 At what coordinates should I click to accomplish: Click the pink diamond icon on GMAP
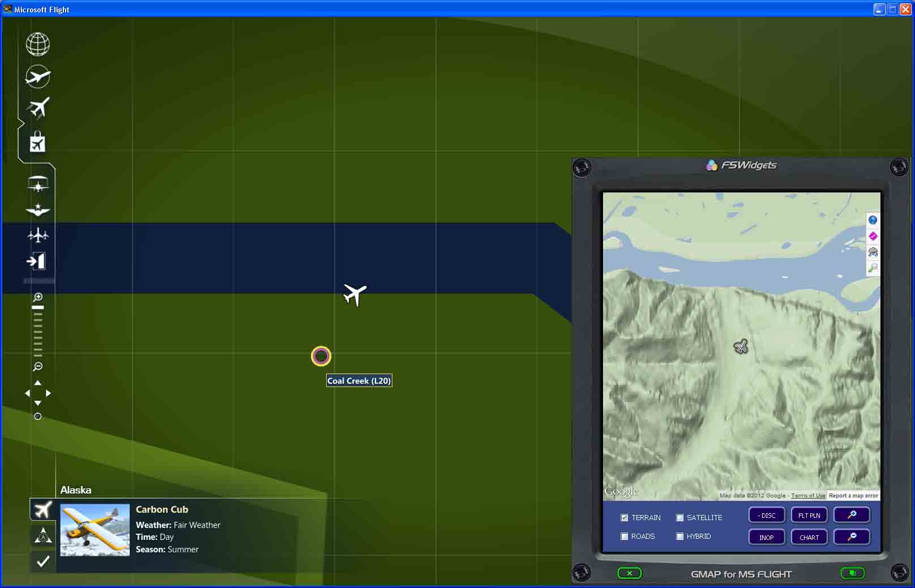pyautogui.click(x=873, y=236)
